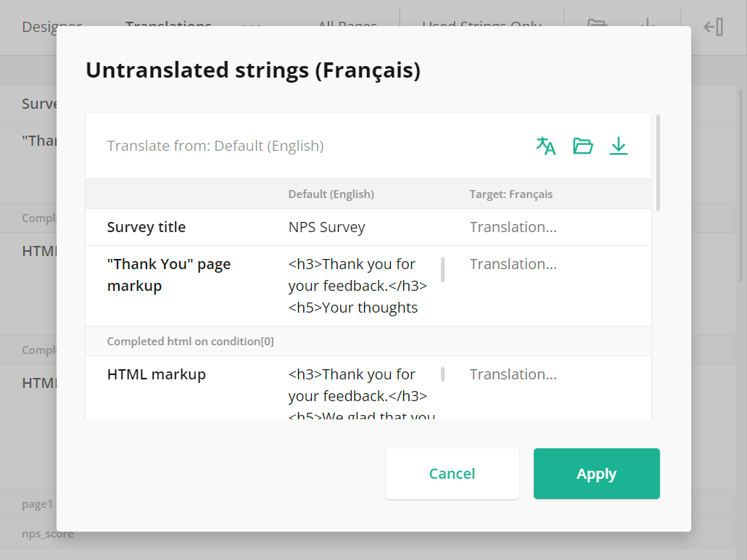
Task: Open the Translate from Default (English) selector
Action: pyautogui.click(x=216, y=145)
